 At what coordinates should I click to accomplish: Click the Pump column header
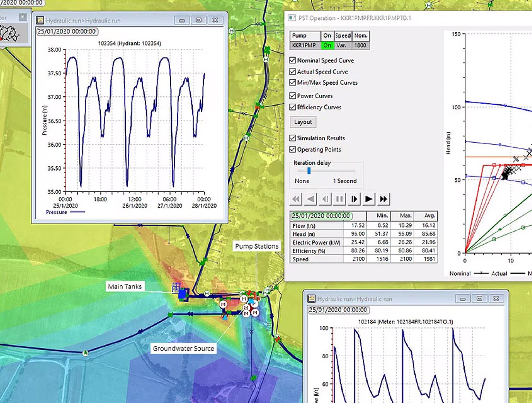(x=305, y=35)
